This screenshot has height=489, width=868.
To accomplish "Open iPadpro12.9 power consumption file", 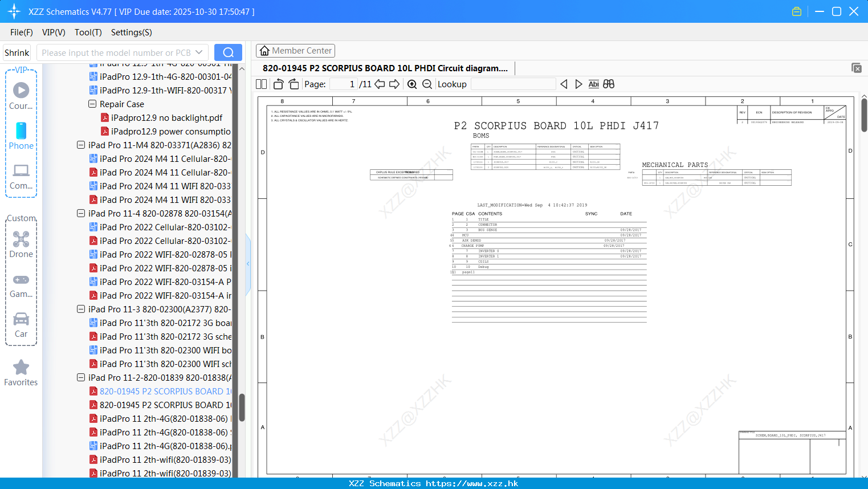I will 166,131.
